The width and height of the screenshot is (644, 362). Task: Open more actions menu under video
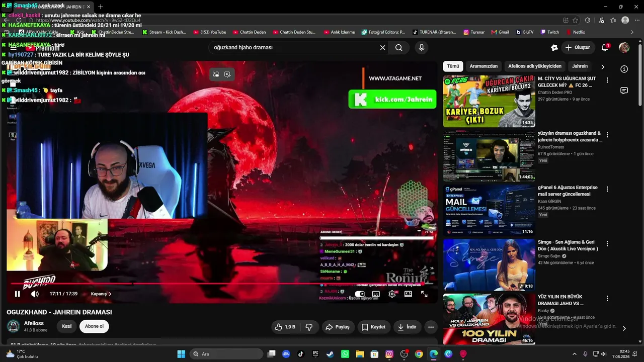point(431,327)
